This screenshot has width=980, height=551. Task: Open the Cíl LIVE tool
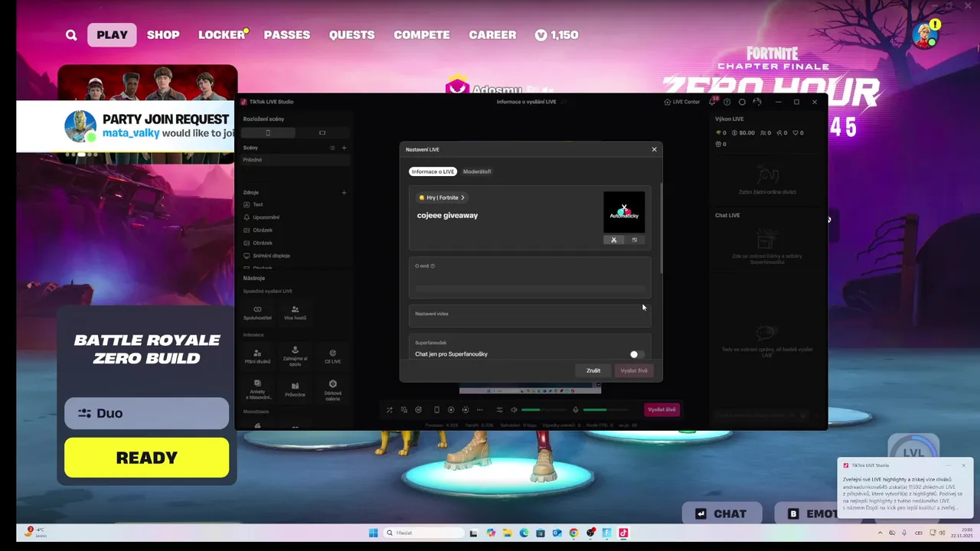(332, 357)
